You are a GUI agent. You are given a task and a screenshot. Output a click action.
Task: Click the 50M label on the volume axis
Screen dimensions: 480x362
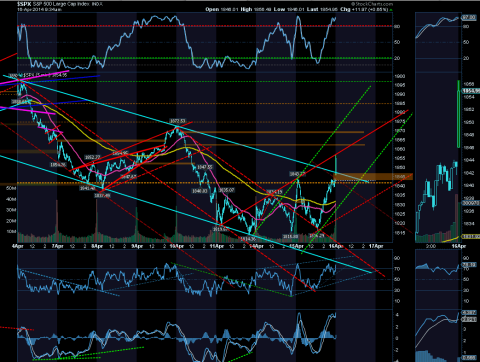pyautogui.click(x=11, y=188)
